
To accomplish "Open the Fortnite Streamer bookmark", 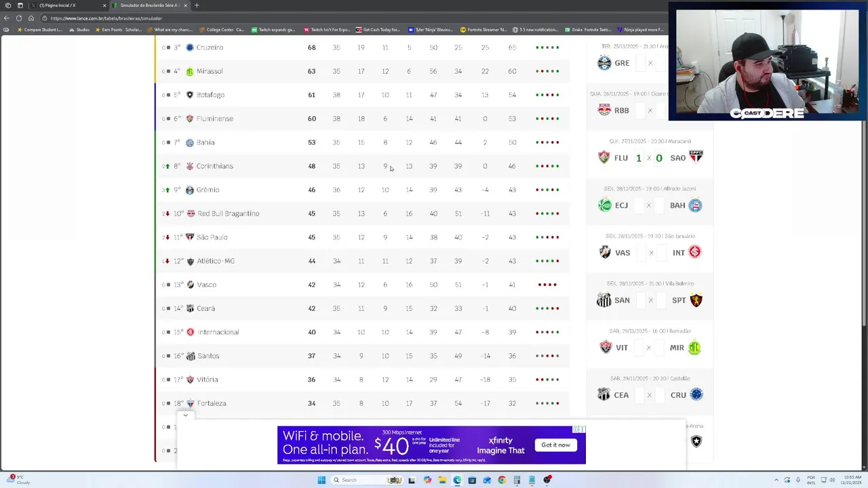I will (484, 30).
